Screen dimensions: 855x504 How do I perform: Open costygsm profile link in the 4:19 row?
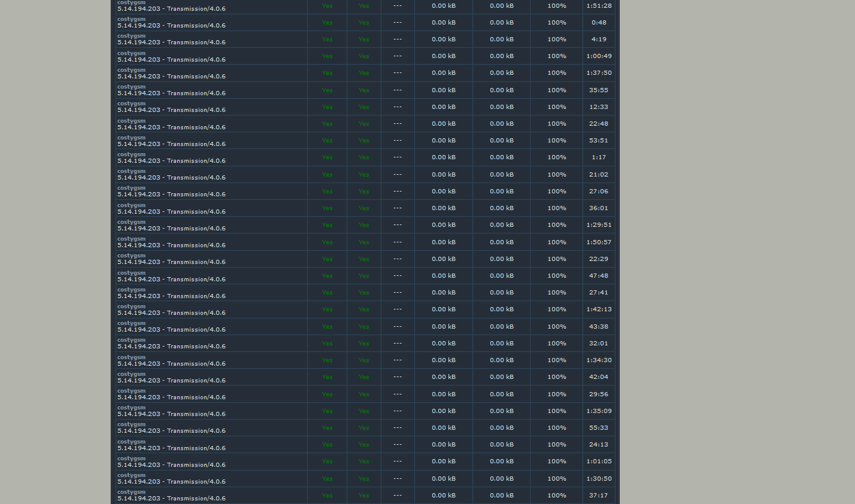tap(131, 36)
